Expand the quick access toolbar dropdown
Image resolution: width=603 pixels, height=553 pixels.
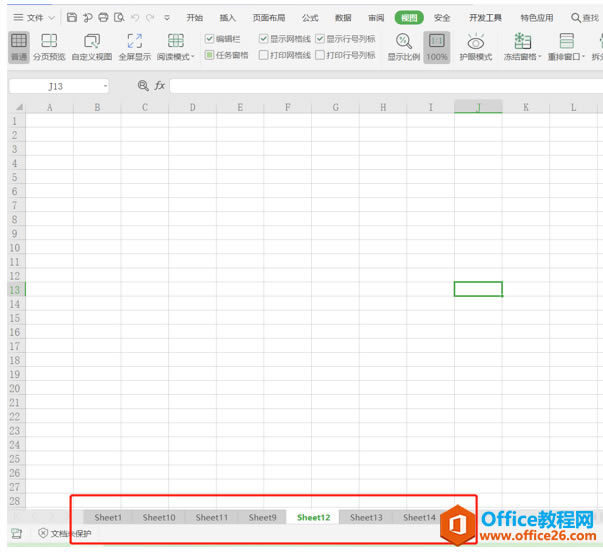click(167, 18)
